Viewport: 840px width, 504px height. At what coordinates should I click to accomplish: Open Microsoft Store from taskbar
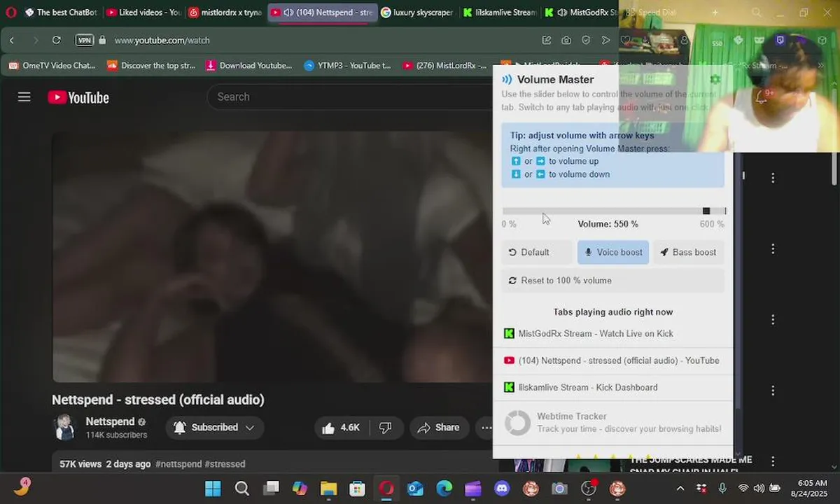coord(357,488)
